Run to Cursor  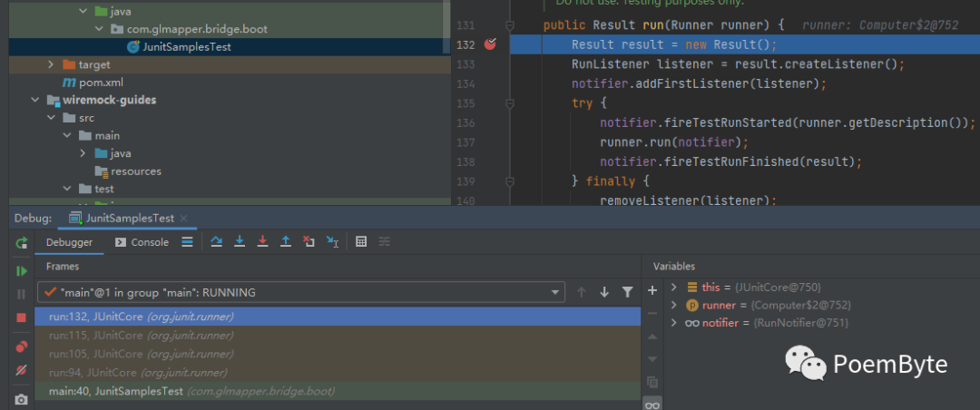332,242
